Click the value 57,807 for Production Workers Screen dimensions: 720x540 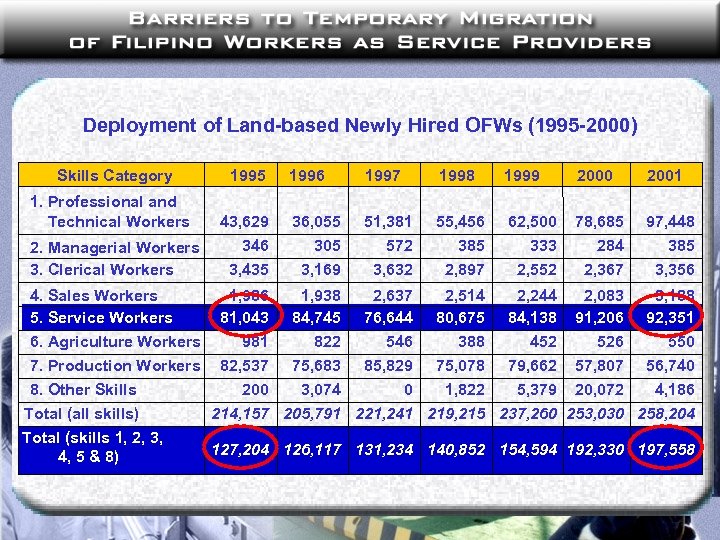(x=599, y=366)
